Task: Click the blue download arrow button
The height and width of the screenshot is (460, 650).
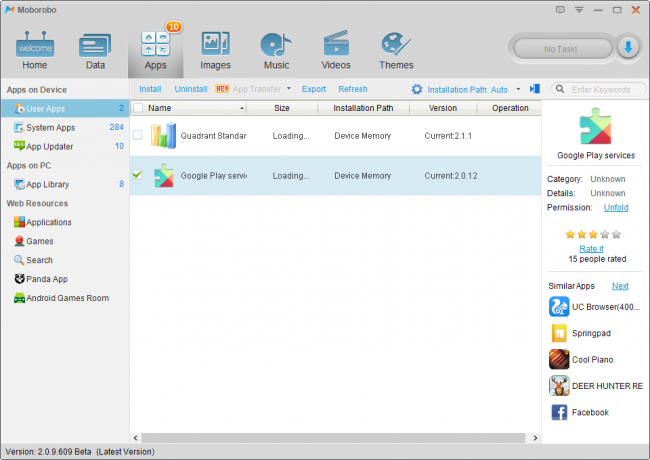Action: point(628,48)
